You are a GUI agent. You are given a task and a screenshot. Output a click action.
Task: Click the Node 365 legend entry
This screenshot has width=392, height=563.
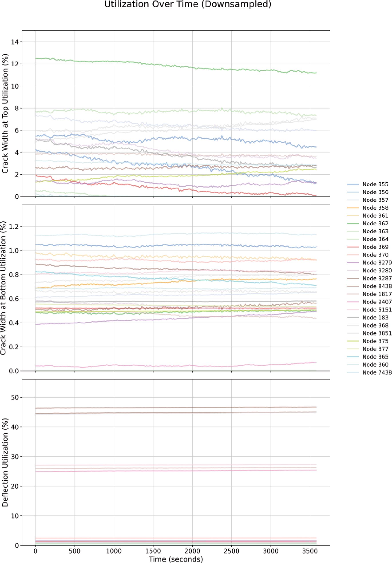pyautogui.click(x=375, y=357)
